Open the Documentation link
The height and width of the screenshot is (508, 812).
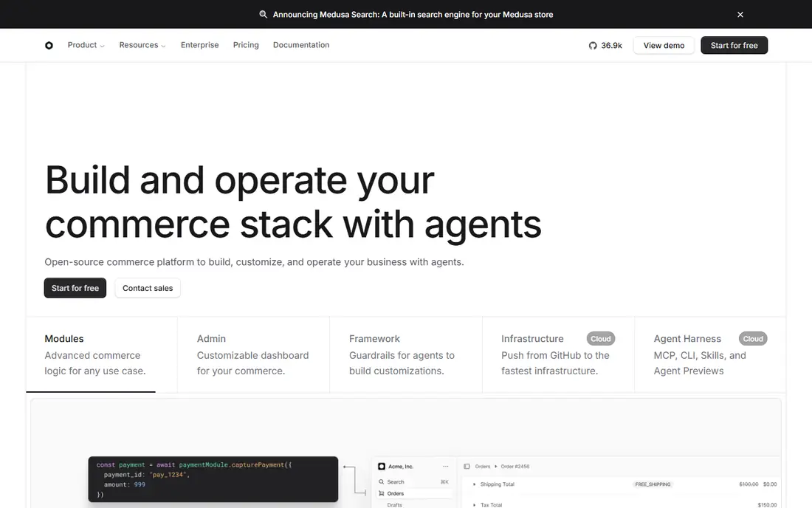(x=301, y=45)
